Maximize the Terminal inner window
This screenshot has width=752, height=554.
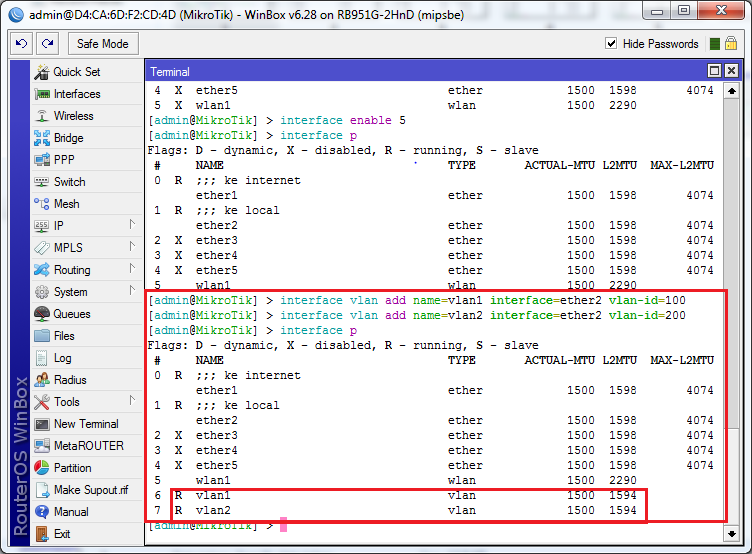click(714, 71)
